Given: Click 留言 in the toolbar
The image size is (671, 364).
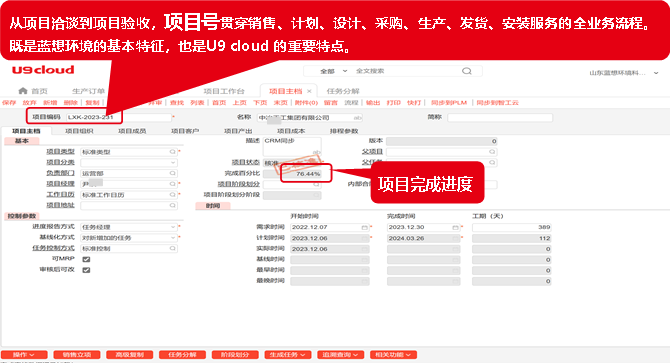Looking at the screenshot, I should point(330,103).
